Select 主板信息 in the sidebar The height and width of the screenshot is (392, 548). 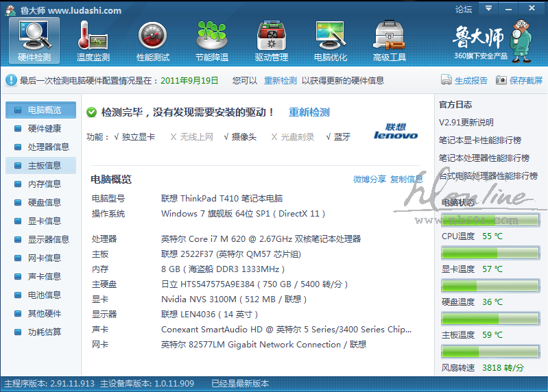click(x=44, y=165)
